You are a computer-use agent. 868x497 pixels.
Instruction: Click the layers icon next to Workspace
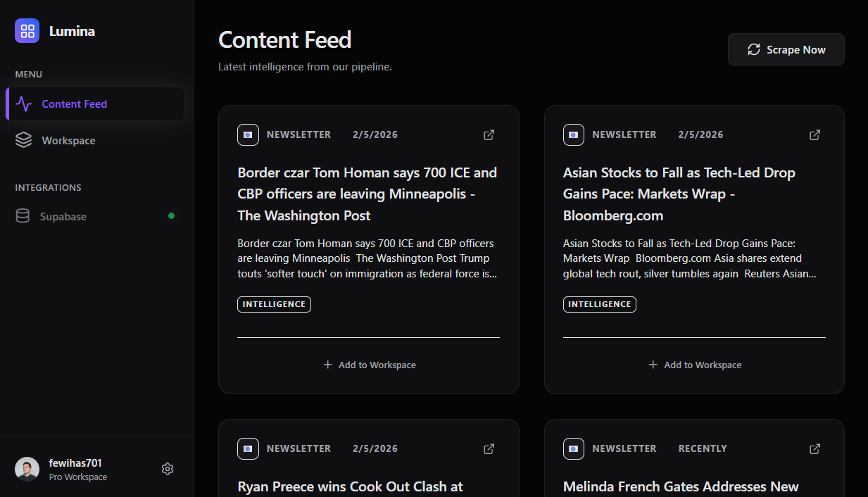24,140
